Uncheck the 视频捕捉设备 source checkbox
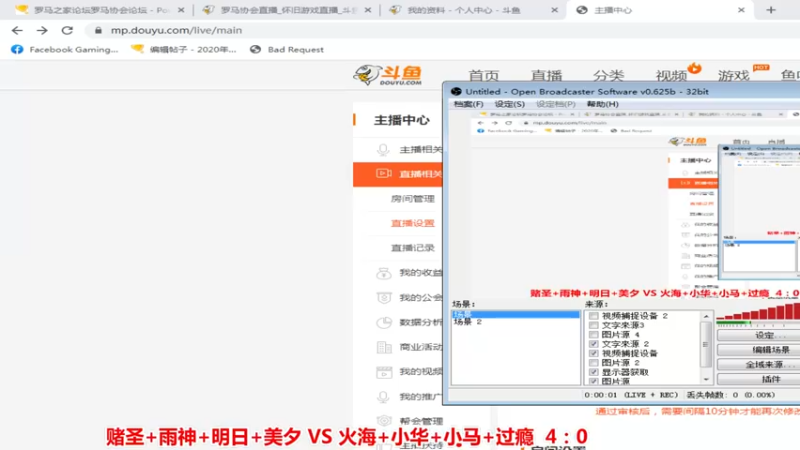 click(593, 353)
